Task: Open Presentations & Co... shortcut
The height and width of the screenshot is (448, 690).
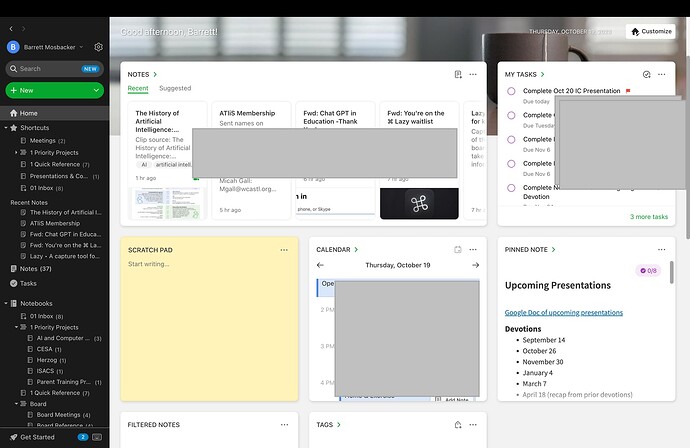Action: tap(60, 176)
